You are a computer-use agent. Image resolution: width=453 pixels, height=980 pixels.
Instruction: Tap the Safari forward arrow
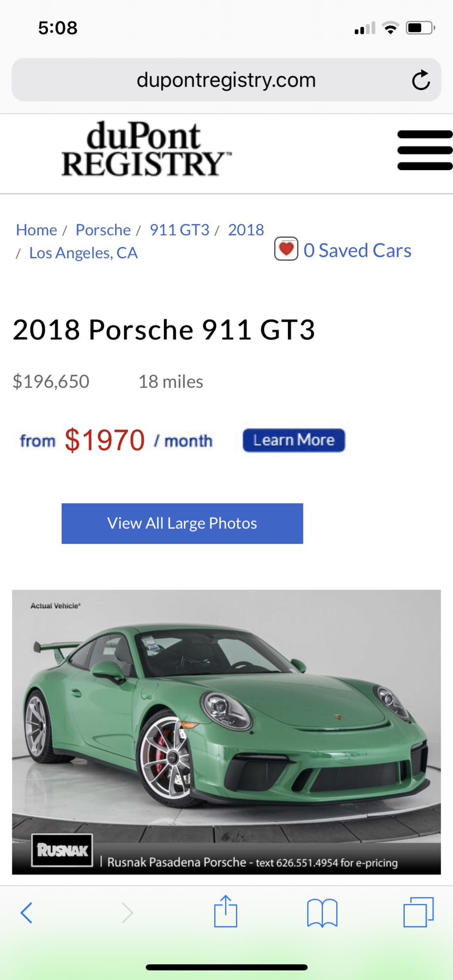(127, 913)
